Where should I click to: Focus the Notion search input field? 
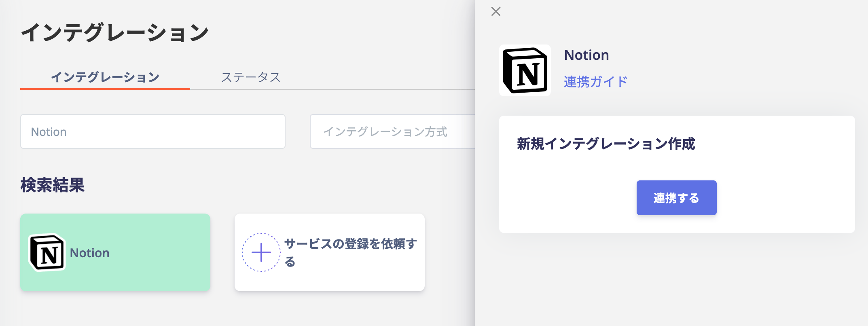[x=153, y=131]
